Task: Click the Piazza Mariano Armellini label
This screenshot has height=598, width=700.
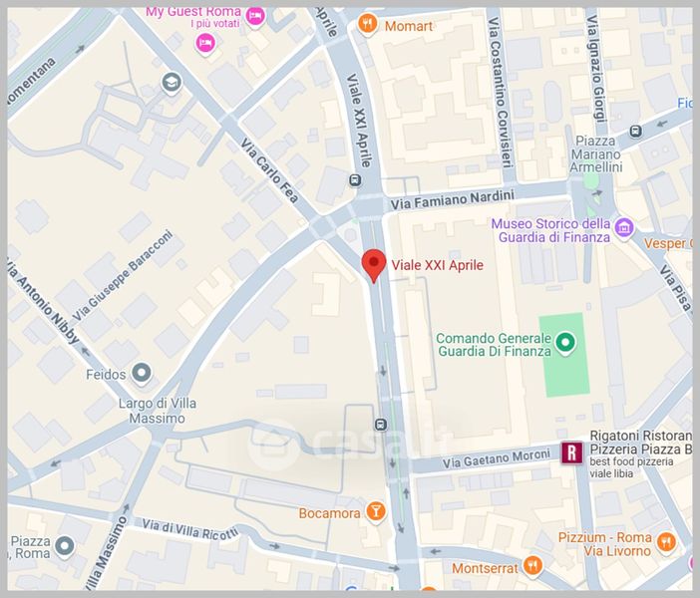Action: [x=596, y=153]
